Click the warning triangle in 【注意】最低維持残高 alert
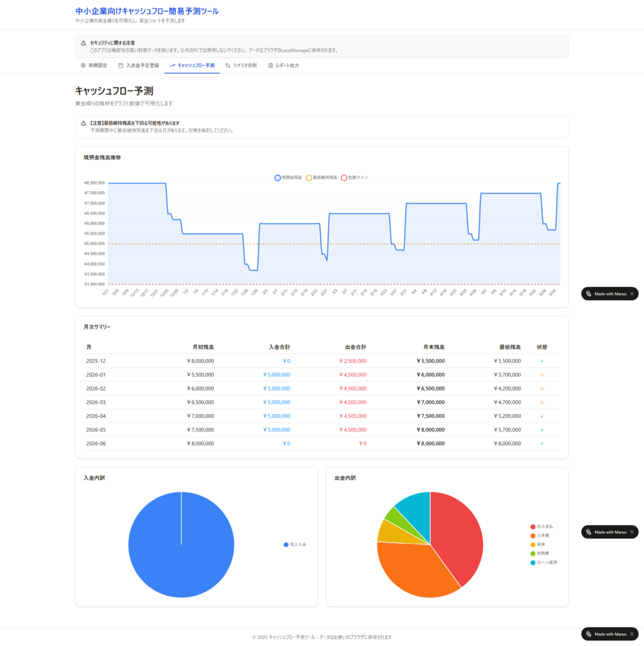 tap(83, 123)
